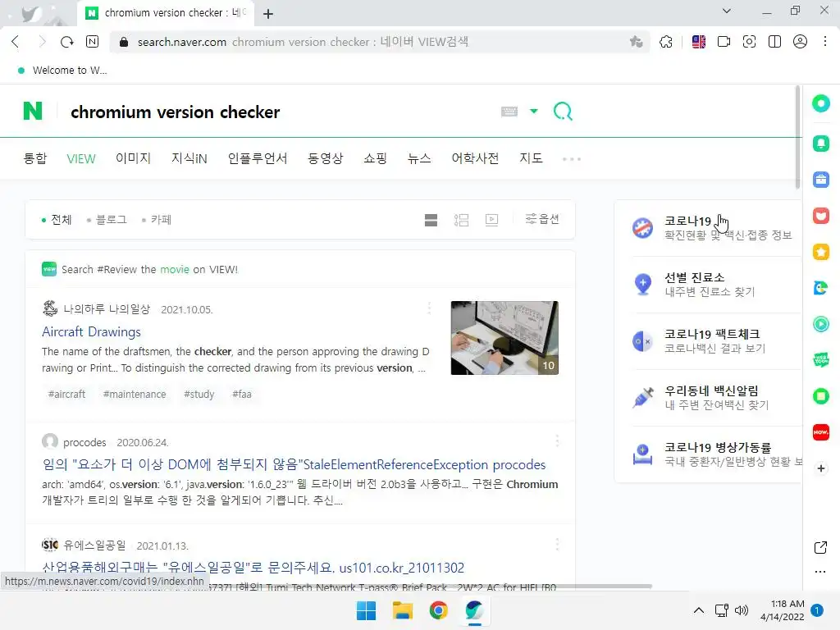Bookmark this page with the star icon
Viewport: 840px width, 630px height.
[636, 42]
